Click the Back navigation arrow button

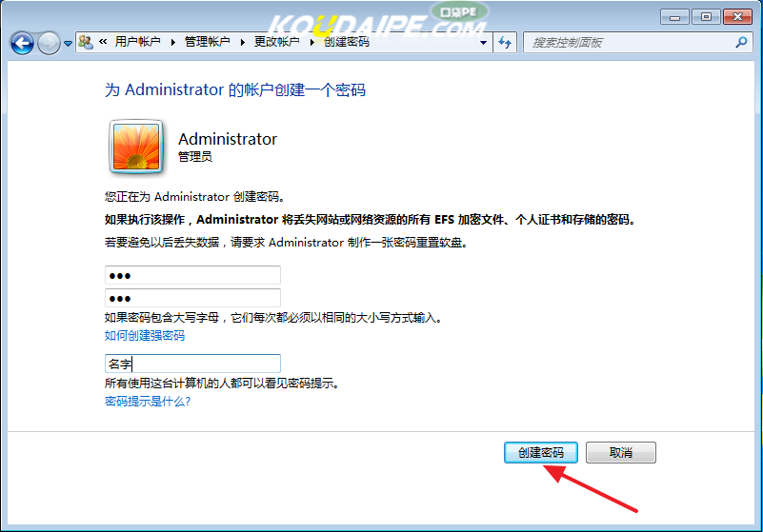click(x=22, y=43)
